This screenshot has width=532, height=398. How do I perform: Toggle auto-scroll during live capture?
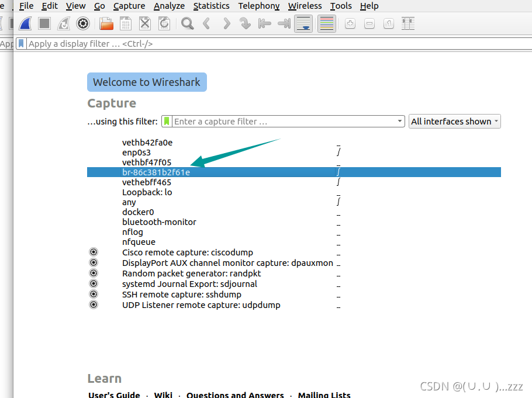(303, 24)
